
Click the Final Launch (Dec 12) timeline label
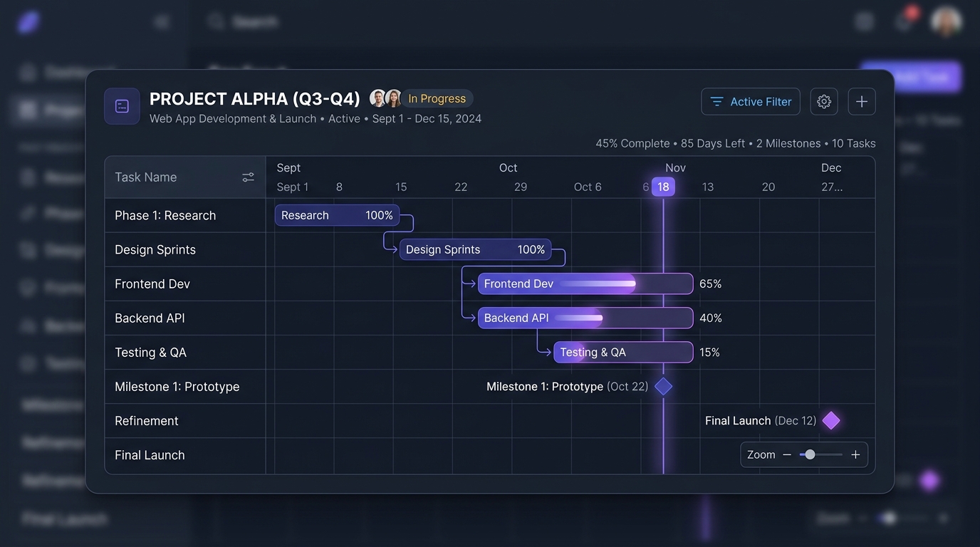point(761,421)
